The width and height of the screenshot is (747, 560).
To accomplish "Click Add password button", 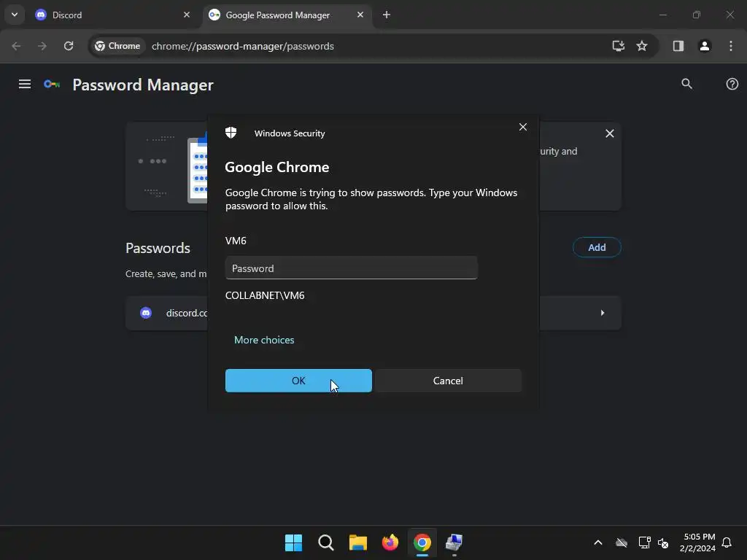I will tap(597, 247).
